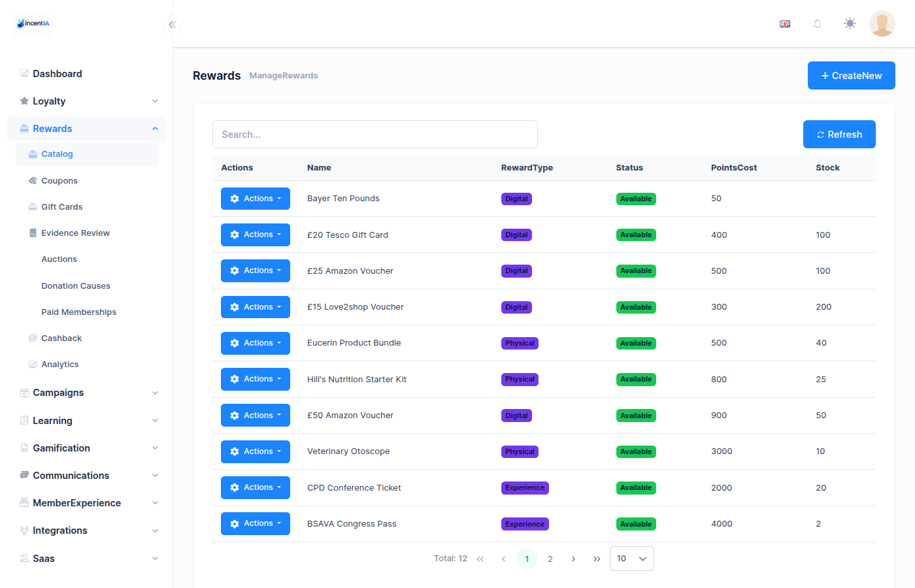Image resolution: width=915 pixels, height=588 pixels.
Task: Collapse the sidebar with double-chevron icon
Action: point(173,25)
